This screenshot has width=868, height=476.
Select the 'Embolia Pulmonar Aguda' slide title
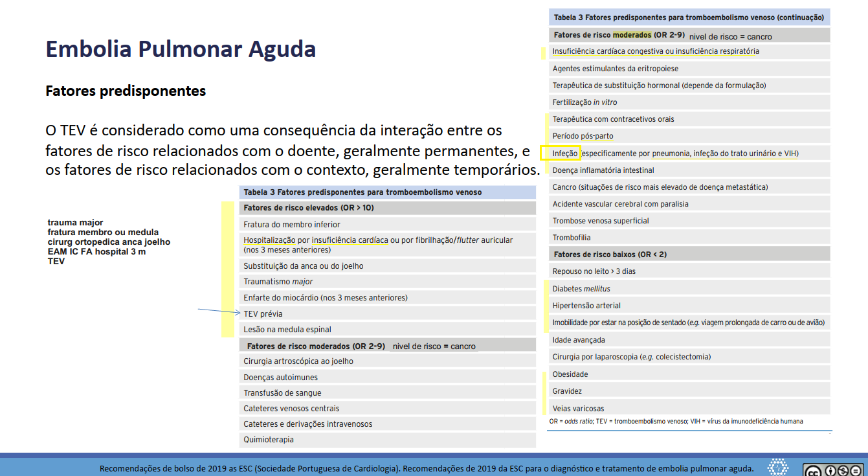pos(181,49)
